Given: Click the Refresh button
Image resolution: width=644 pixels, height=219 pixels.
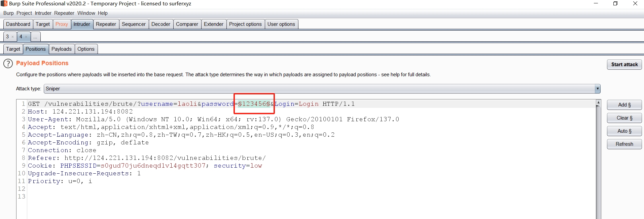Looking at the screenshot, I should point(624,144).
